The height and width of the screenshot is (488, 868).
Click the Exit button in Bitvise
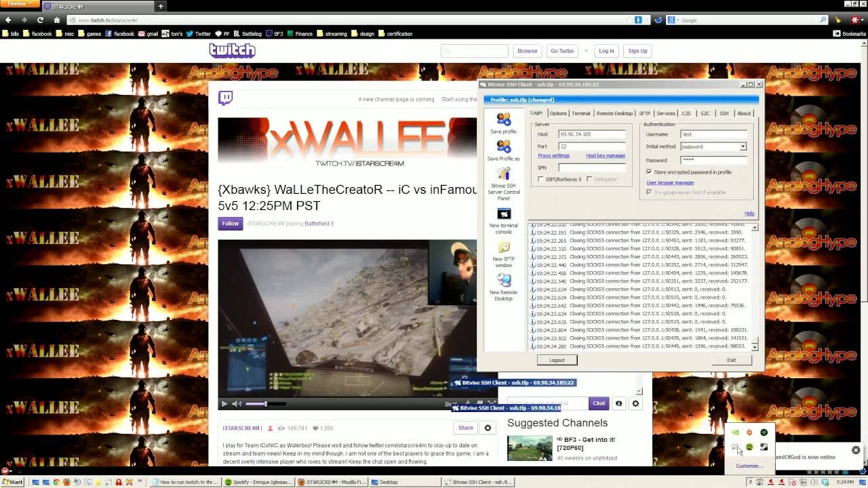731,360
